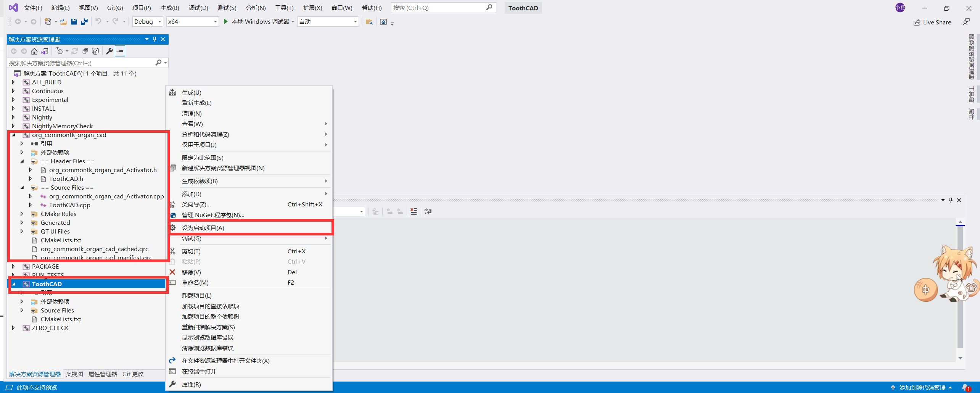The height and width of the screenshot is (393, 980).
Task: Click the feedback icon beside Live Share
Action: point(966,22)
